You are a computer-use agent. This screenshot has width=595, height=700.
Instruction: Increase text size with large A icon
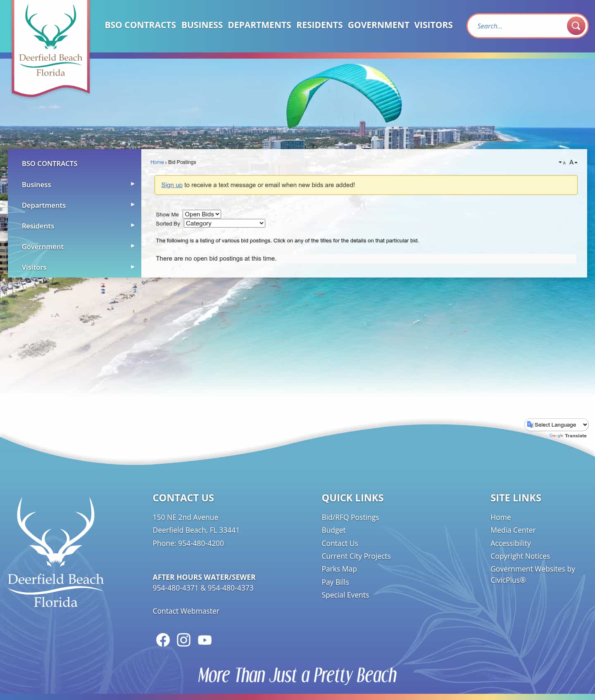574,162
